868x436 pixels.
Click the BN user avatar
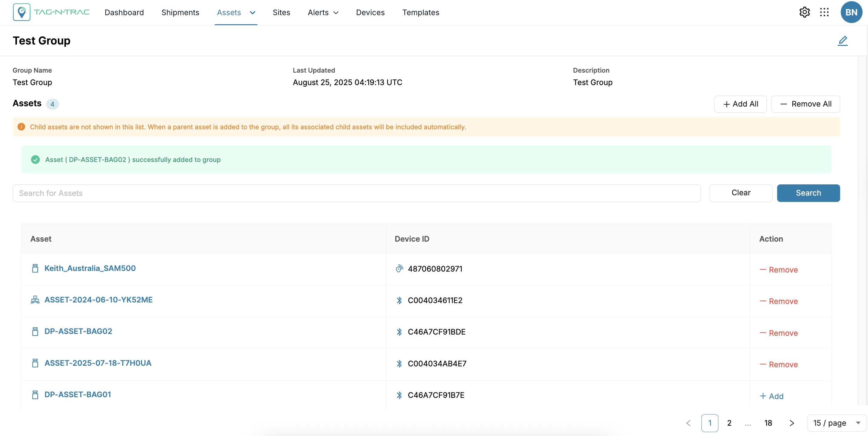click(x=851, y=12)
